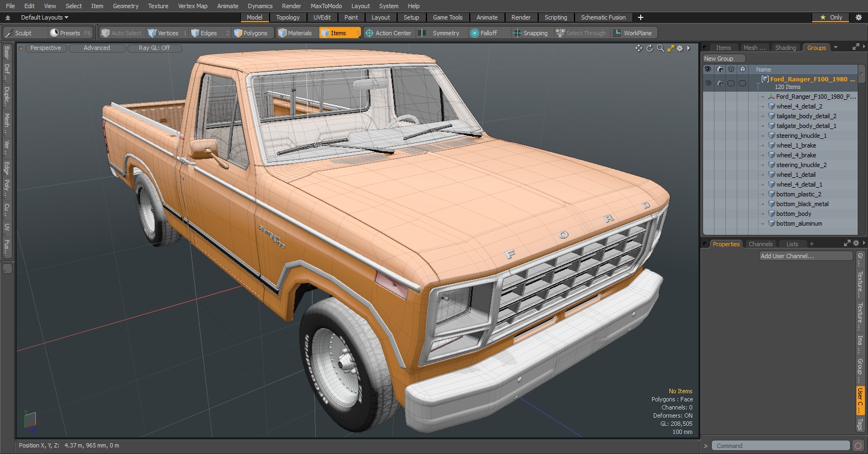The image size is (868, 454).
Task: Select bottom_aluminum mesh item
Action: coord(799,223)
